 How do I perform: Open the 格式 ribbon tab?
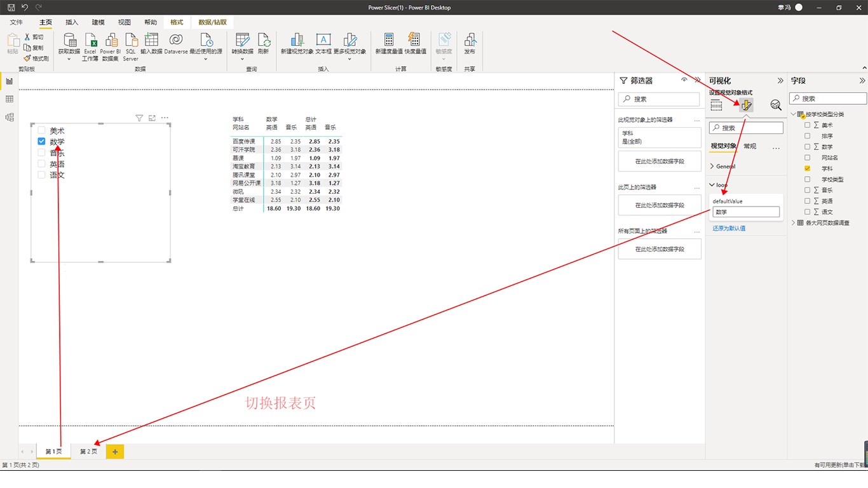tap(177, 22)
